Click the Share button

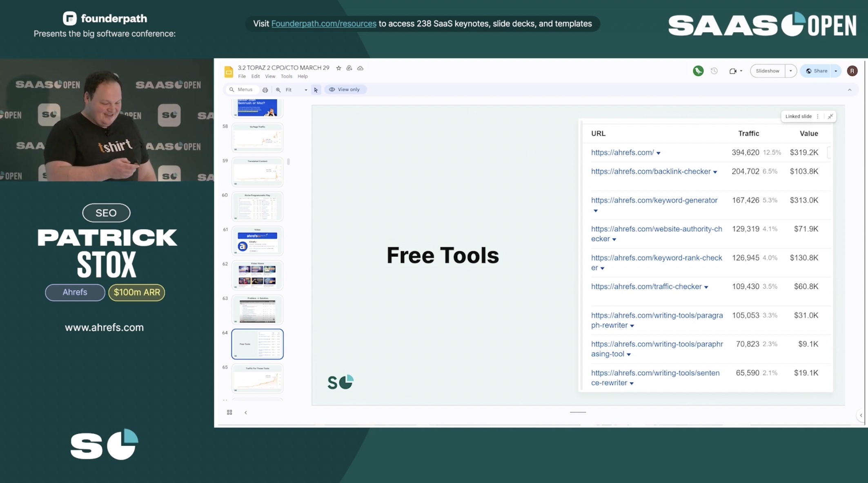[x=817, y=71]
